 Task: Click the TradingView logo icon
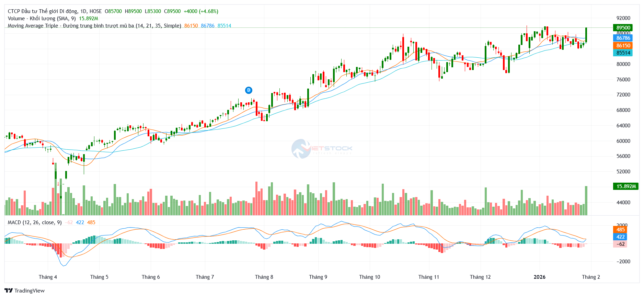(x=9, y=290)
